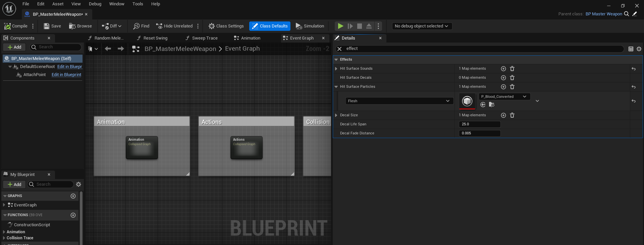Delete all Hit Surface Sounds map elements
The height and width of the screenshot is (245, 644).
coord(512,69)
